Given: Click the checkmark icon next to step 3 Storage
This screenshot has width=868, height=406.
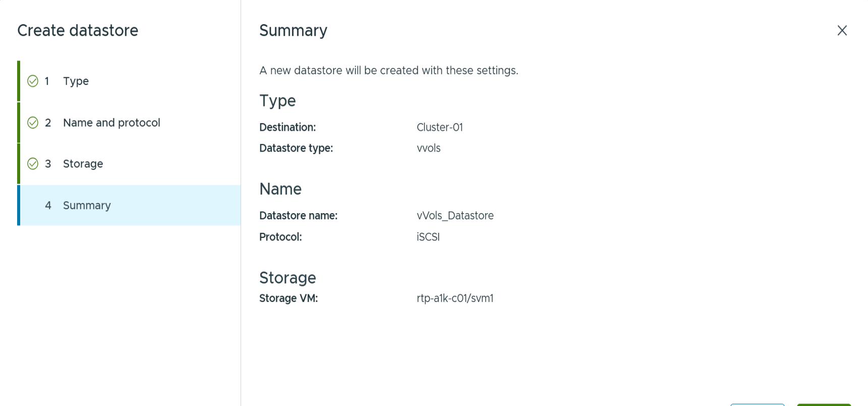Looking at the screenshot, I should (x=33, y=164).
